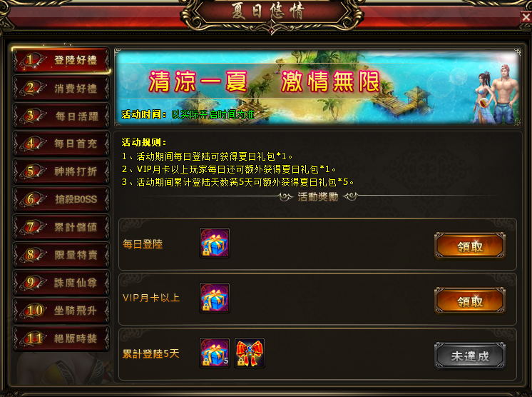This screenshot has width=532, height=397.
Task: Close the 夏日悠情 window
Action: pyautogui.click(x=526, y=16)
